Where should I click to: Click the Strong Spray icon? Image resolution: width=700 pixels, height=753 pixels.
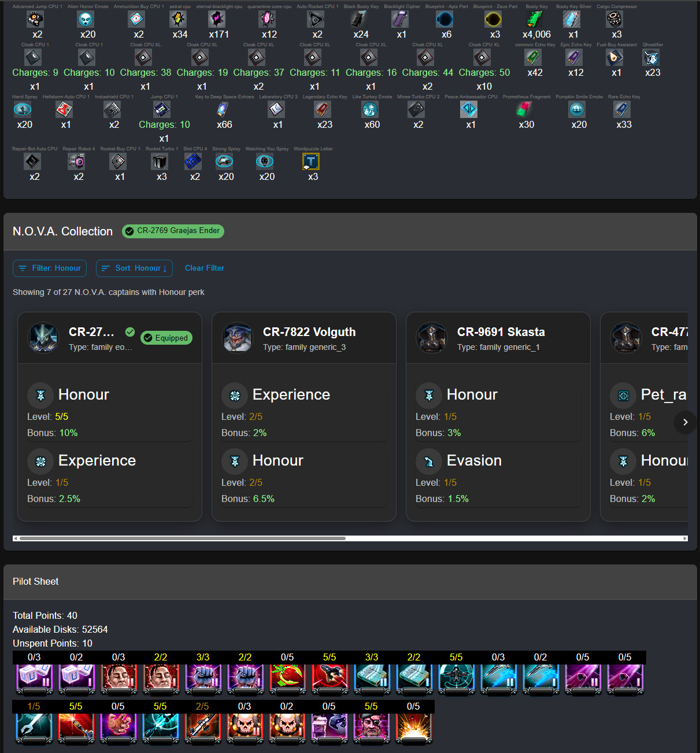(x=224, y=162)
